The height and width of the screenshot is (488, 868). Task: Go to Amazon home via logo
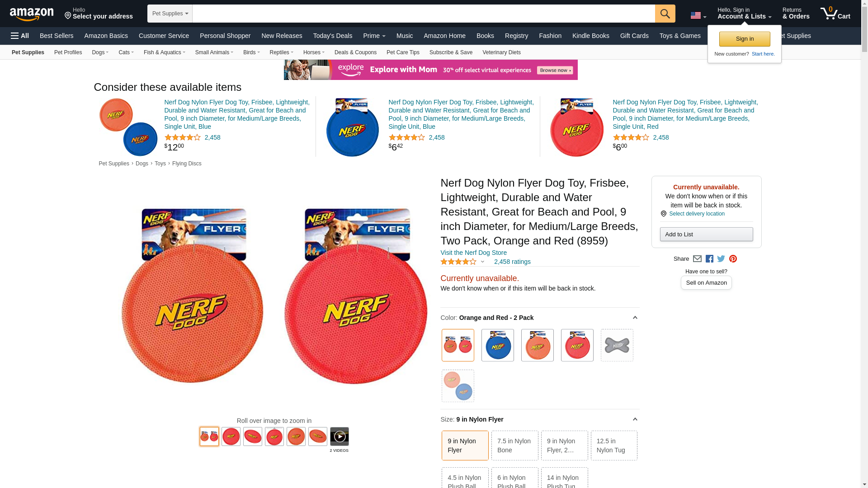tap(32, 14)
